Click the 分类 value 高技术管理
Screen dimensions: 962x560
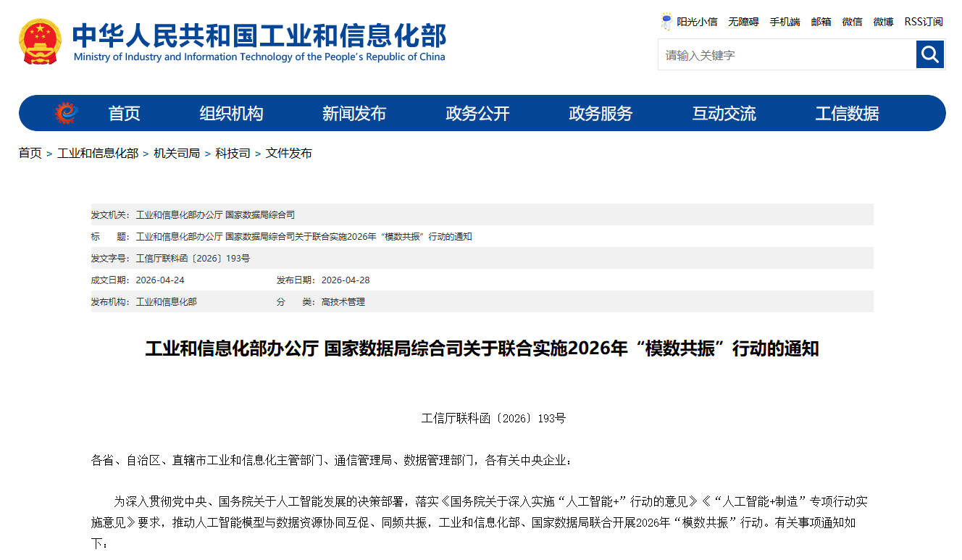343,302
